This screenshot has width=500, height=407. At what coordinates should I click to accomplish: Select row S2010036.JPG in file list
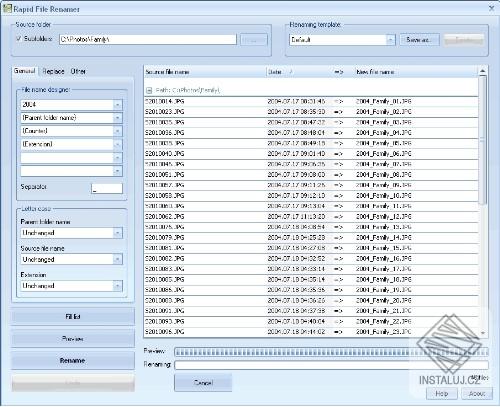click(311, 133)
